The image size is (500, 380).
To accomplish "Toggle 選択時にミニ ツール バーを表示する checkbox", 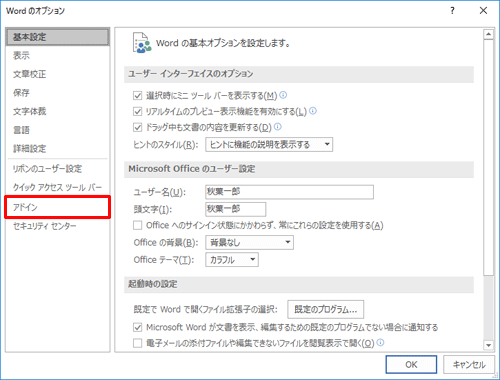I will click(138, 96).
